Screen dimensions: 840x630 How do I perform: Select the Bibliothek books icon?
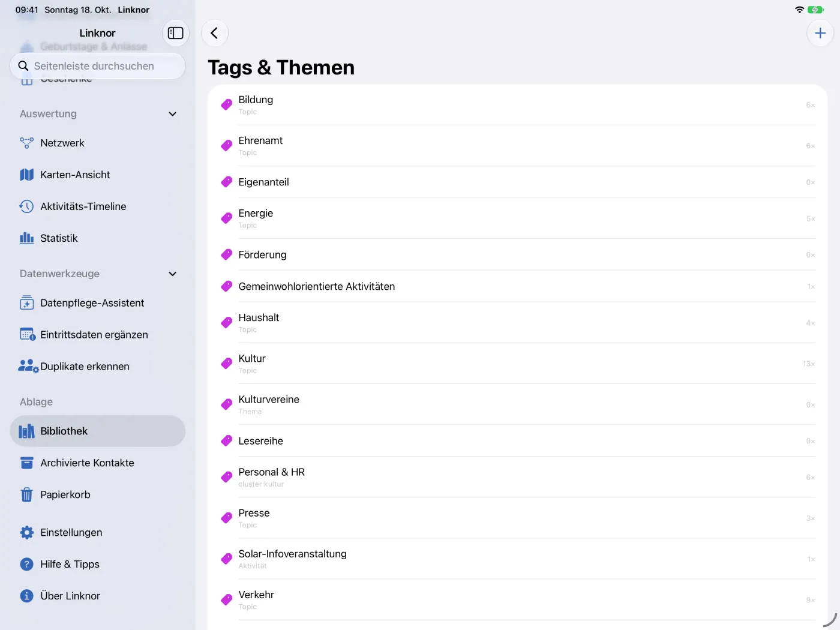pyautogui.click(x=26, y=431)
